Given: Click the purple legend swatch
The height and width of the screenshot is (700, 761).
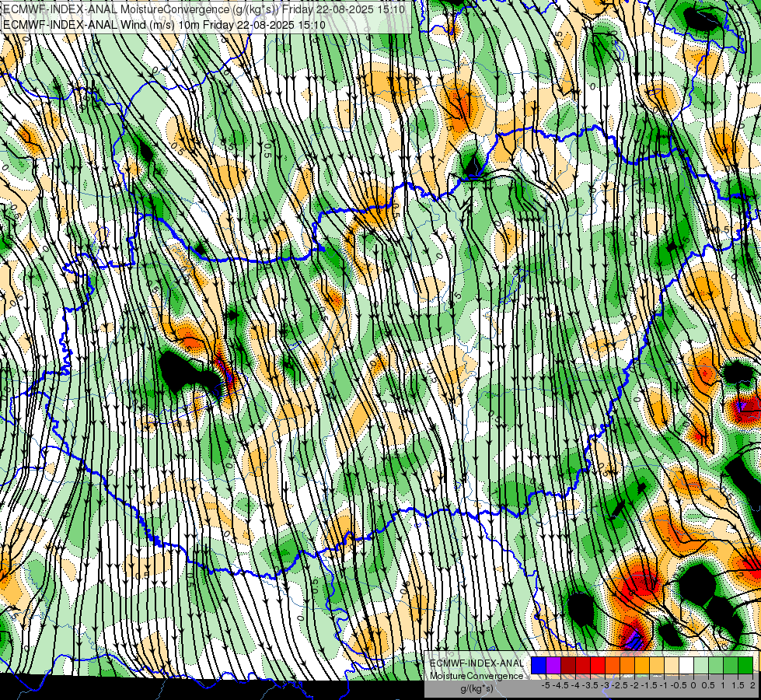Looking at the screenshot, I should coord(553,666).
